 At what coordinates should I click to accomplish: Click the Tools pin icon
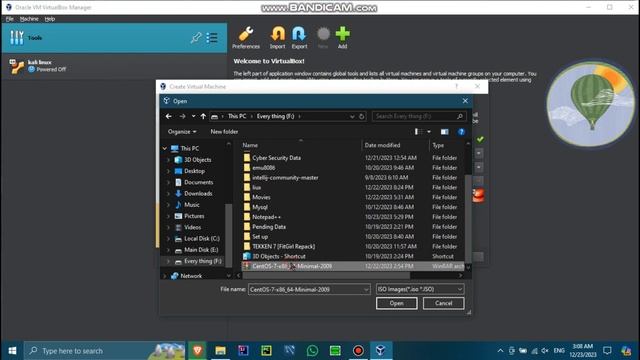tap(196, 38)
